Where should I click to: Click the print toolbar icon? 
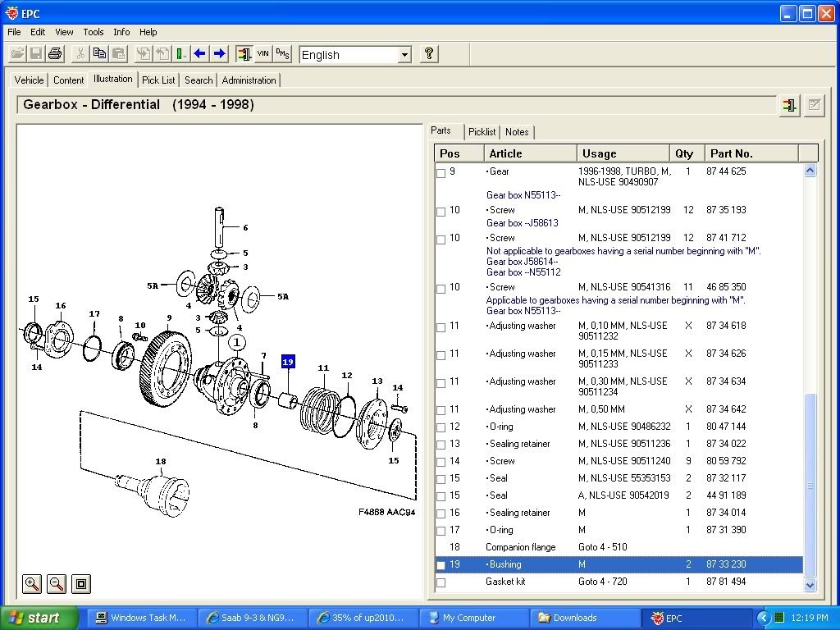tap(55, 54)
